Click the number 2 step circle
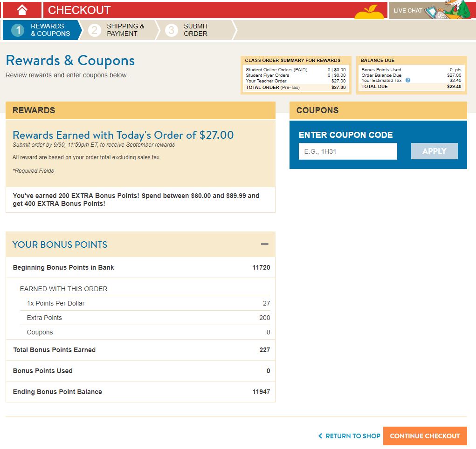The image size is (476, 449). coord(95,30)
